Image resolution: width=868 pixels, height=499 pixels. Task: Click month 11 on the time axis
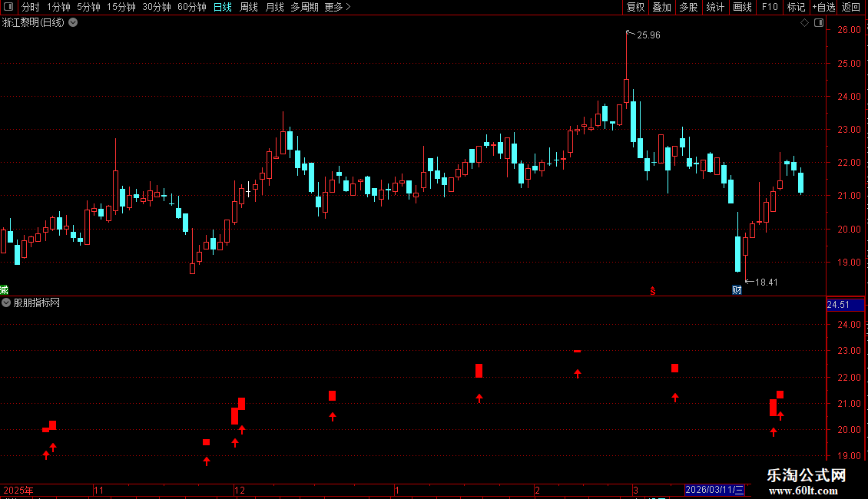click(x=99, y=490)
